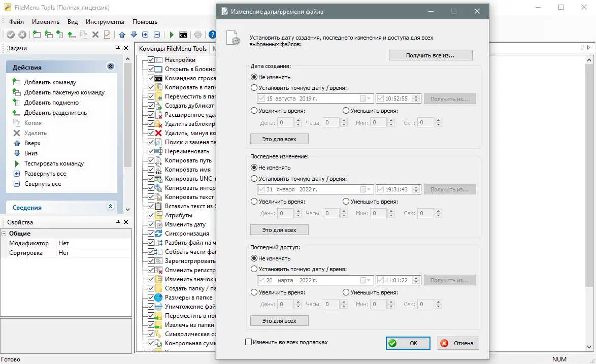The height and width of the screenshot is (364, 596).
Task: Click Это для всех under Последний доступ
Action: pos(279,321)
